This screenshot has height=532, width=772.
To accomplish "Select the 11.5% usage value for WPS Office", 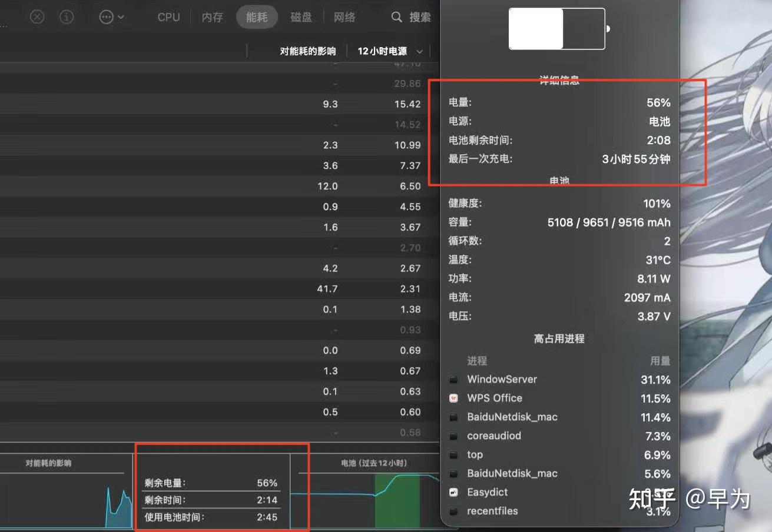I will (655, 398).
